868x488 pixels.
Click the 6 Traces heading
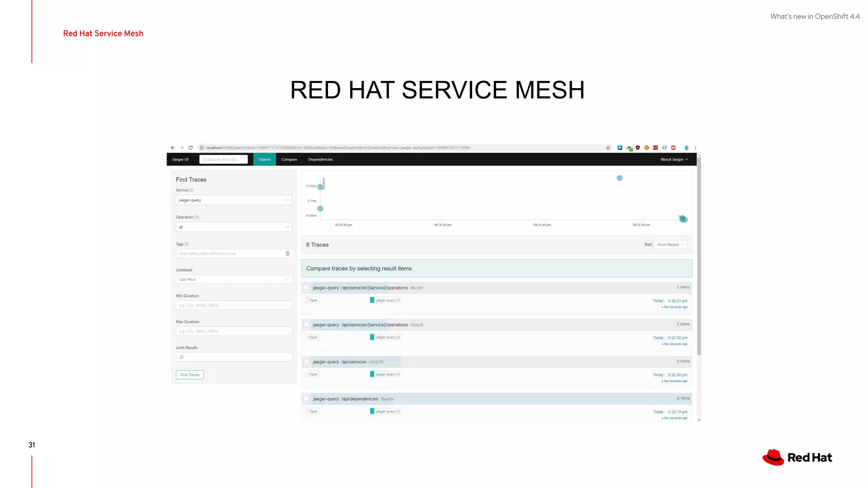click(317, 245)
